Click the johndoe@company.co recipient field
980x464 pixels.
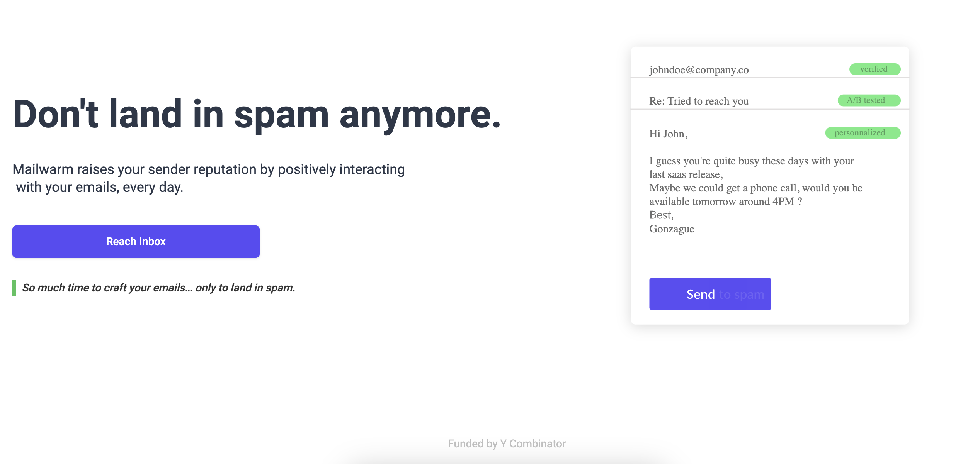click(699, 70)
